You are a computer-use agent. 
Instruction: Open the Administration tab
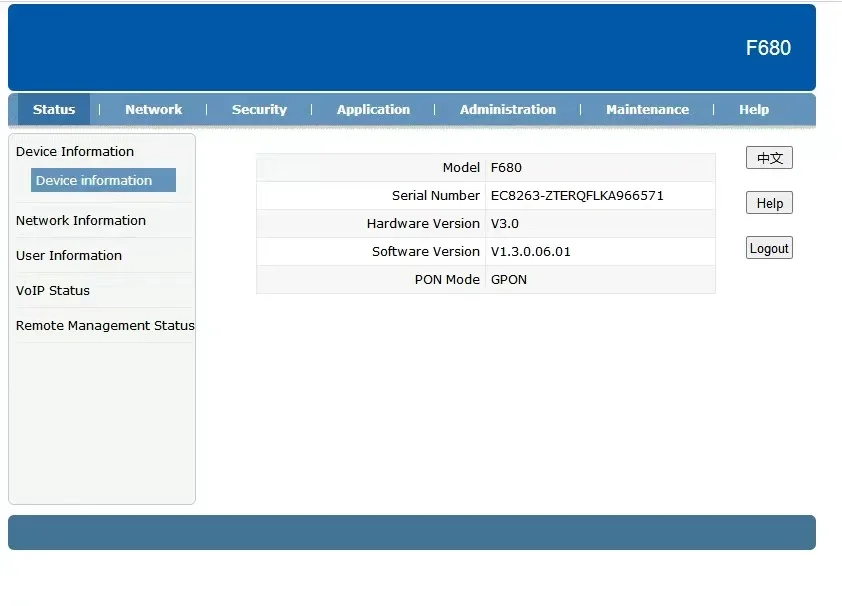(507, 110)
